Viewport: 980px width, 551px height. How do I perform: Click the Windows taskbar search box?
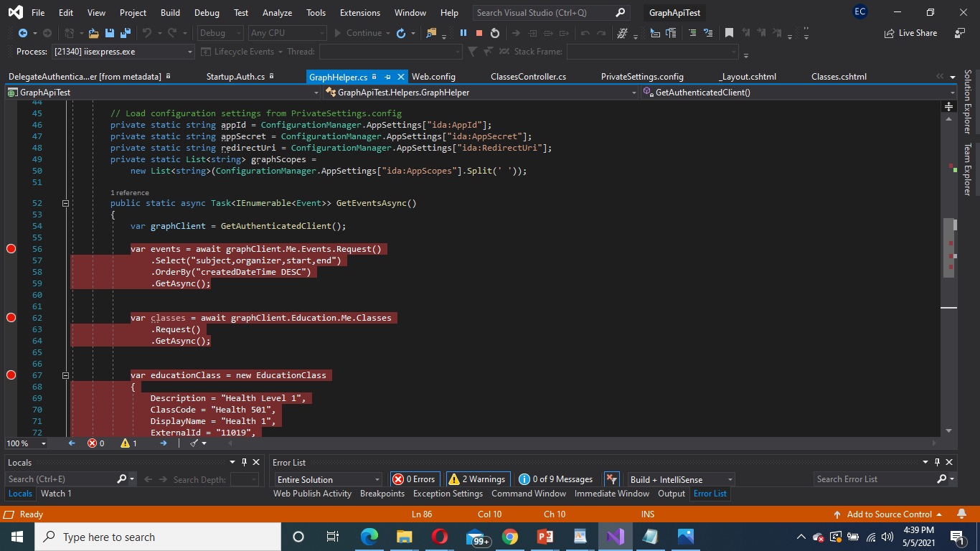[x=158, y=537]
